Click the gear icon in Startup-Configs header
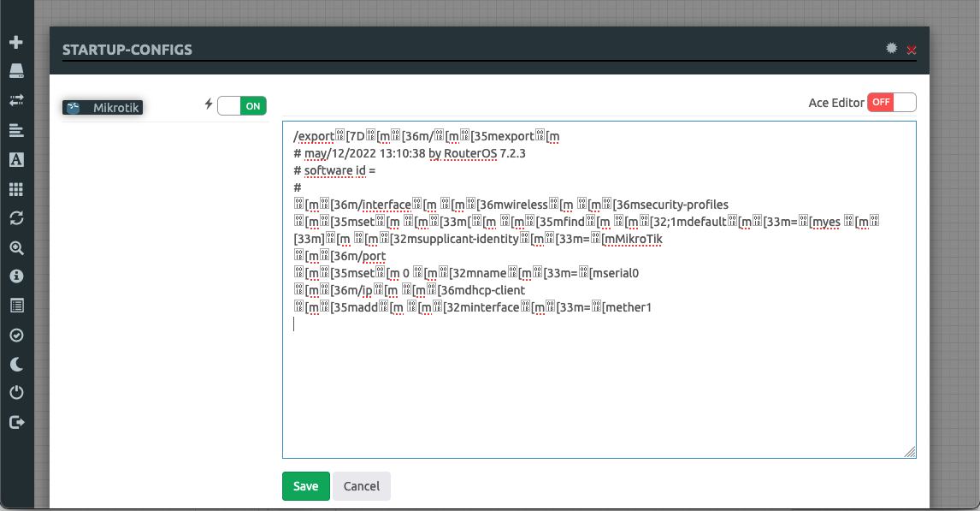 (892, 48)
